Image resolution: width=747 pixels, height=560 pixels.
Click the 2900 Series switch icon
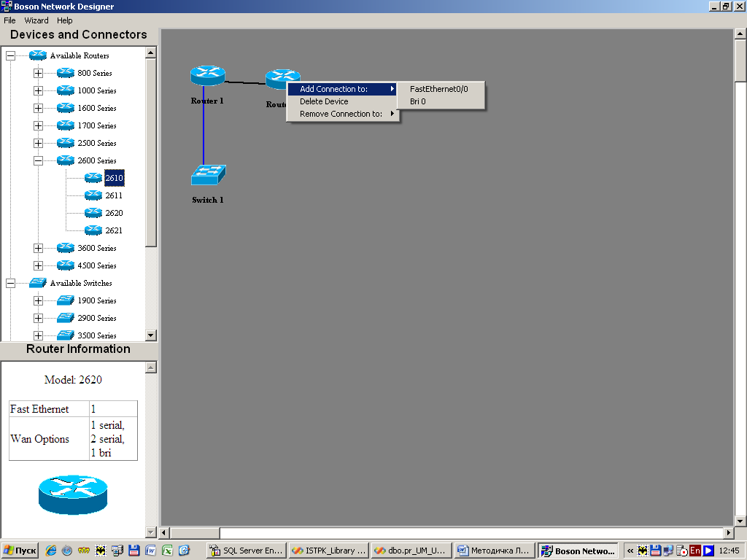(66, 318)
